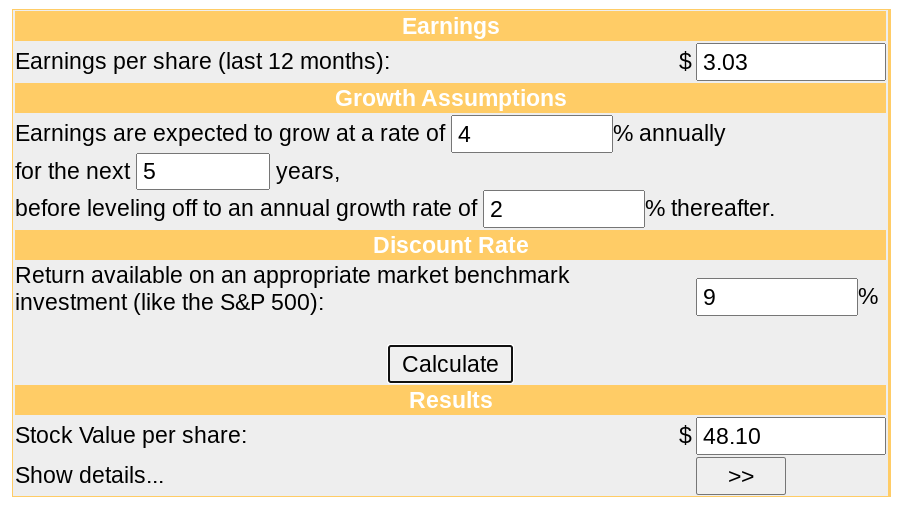Select the earnings per share input field

(790, 62)
